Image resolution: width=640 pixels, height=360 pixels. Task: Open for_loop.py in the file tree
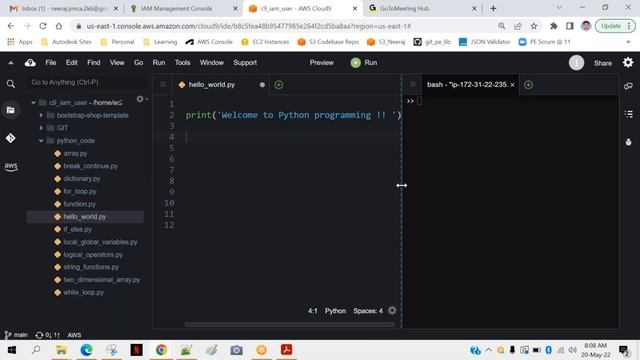click(80, 191)
